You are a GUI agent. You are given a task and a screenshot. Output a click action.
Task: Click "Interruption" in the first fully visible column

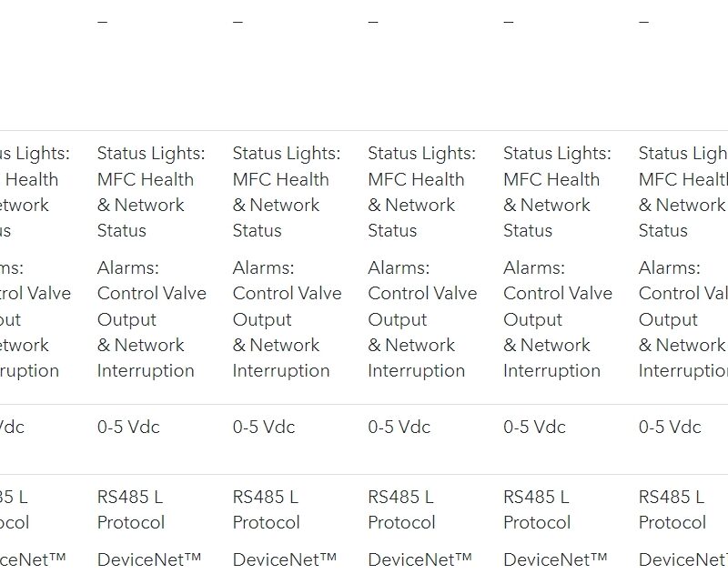pos(146,371)
